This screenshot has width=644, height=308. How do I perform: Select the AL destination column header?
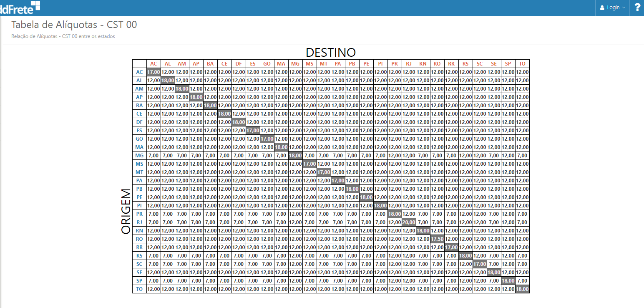pyautogui.click(x=168, y=63)
